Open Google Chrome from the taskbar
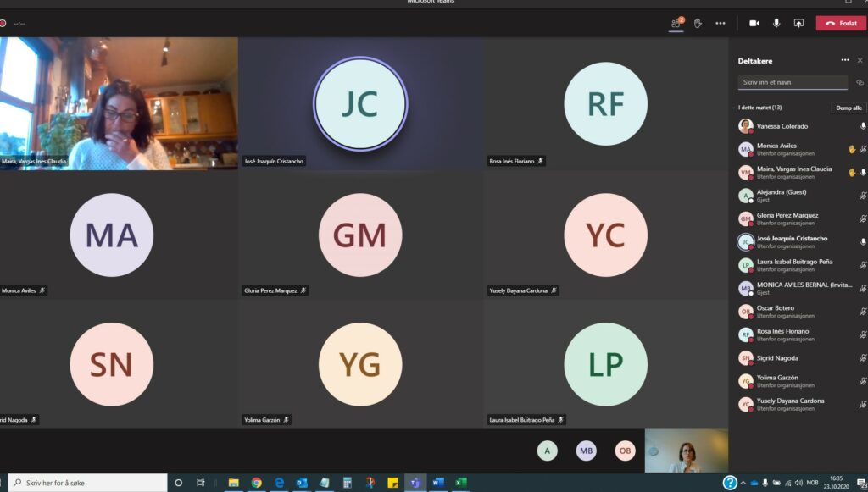This screenshot has height=492, width=868. click(256, 483)
